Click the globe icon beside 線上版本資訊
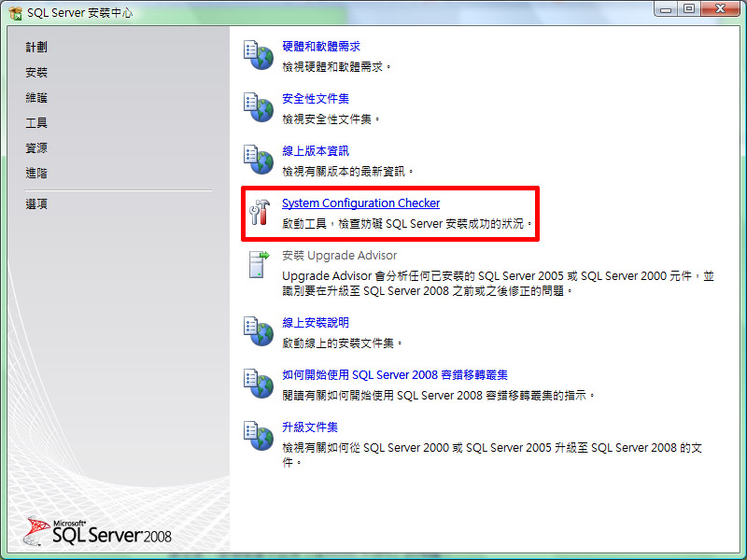 pyautogui.click(x=259, y=160)
